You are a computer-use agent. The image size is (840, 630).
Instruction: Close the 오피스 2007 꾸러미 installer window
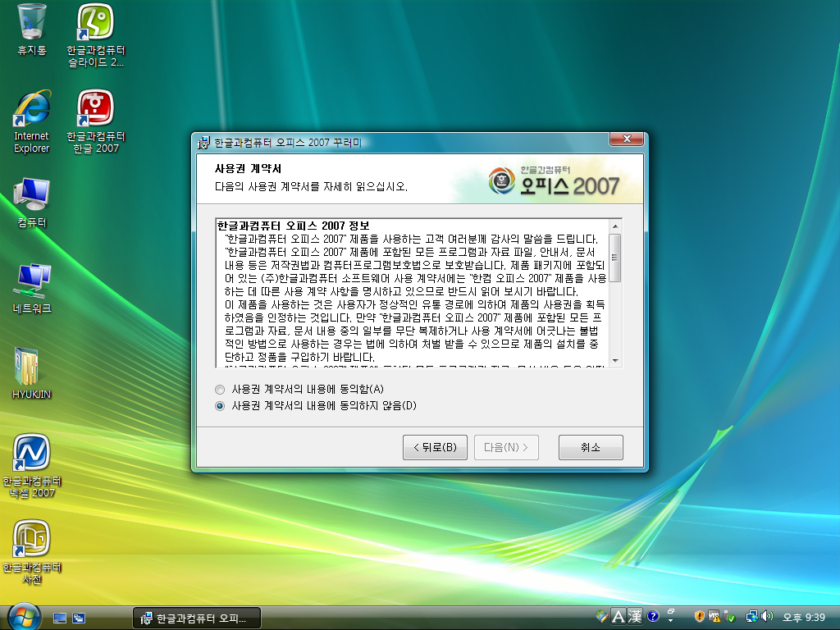(x=627, y=139)
